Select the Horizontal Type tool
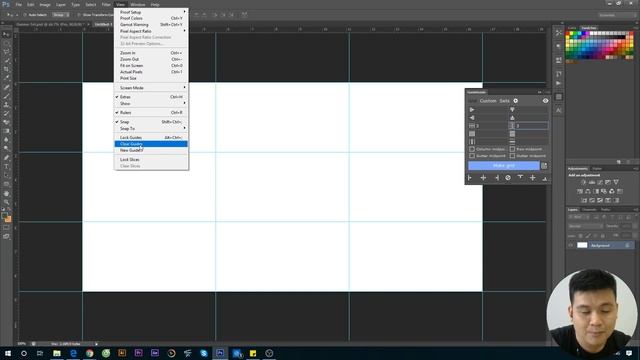This screenshot has width=640, height=360. 6,166
